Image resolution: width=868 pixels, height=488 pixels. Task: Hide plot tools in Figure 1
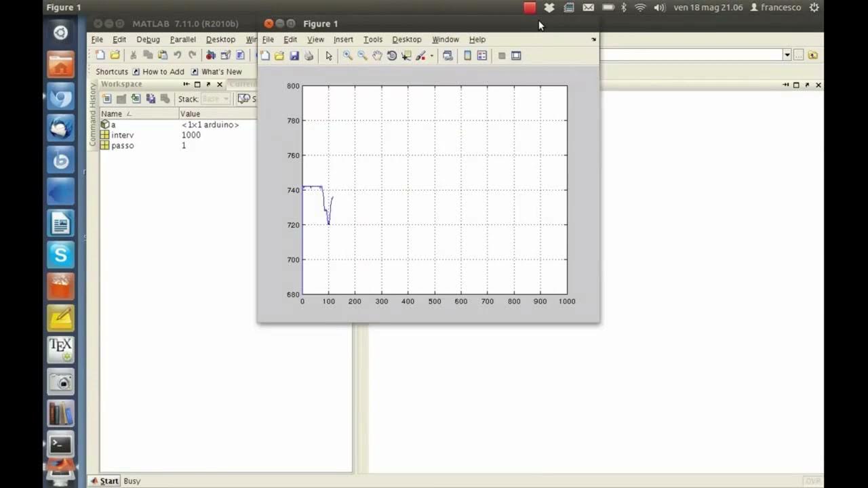click(x=502, y=56)
